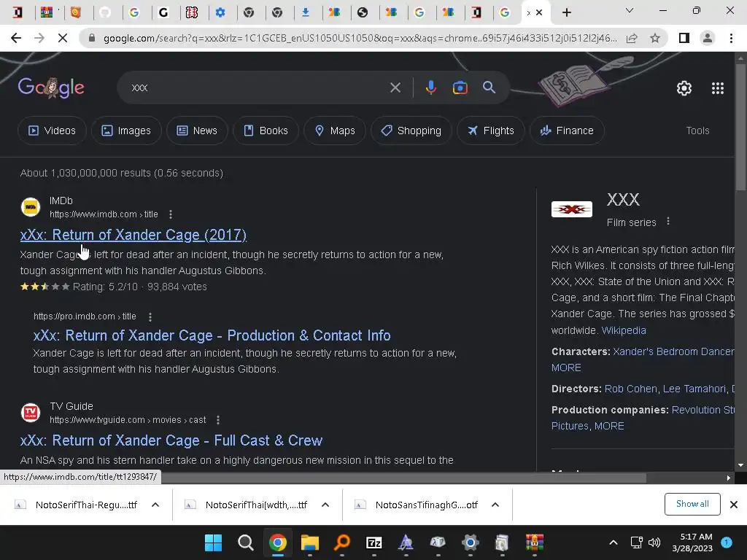Filter results by Flights
The width and height of the screenshot is (747, 560).
(491, 131)
